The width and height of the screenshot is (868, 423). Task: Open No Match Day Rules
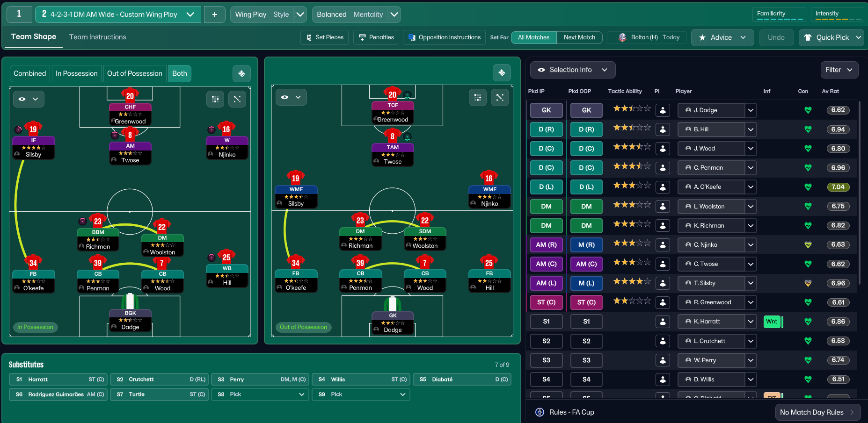point(818,412)
